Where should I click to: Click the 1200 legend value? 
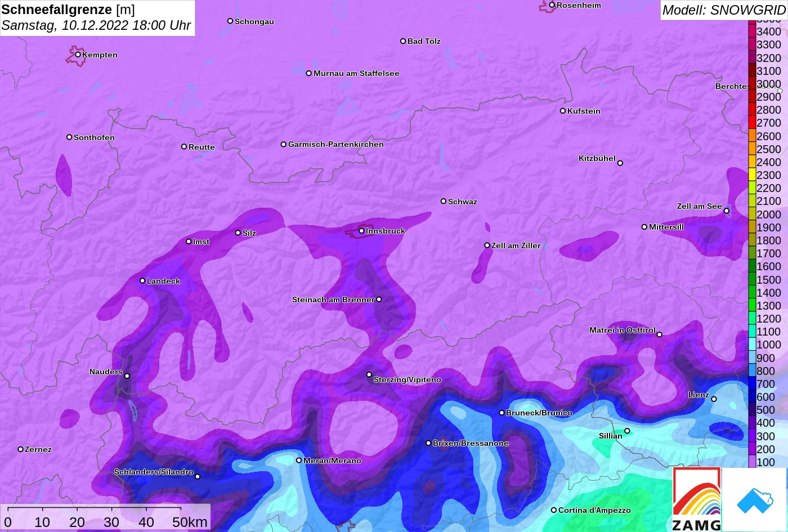769,319
